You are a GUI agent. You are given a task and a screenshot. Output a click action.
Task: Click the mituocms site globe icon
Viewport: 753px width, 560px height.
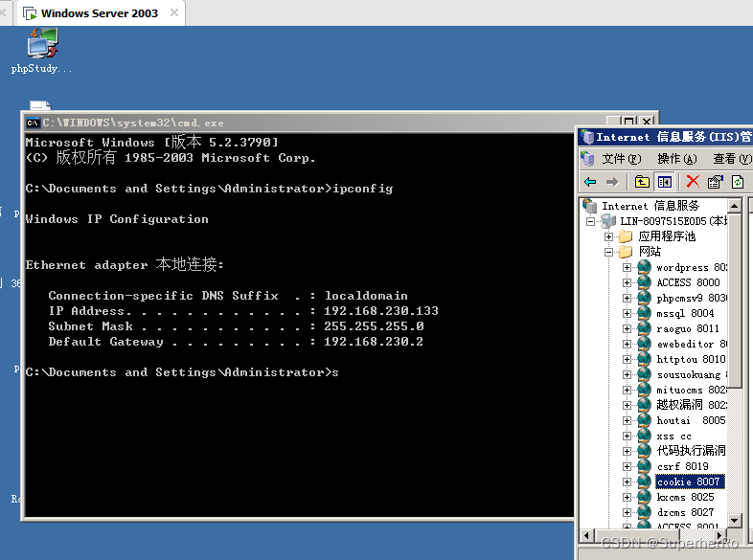point(644,390)
